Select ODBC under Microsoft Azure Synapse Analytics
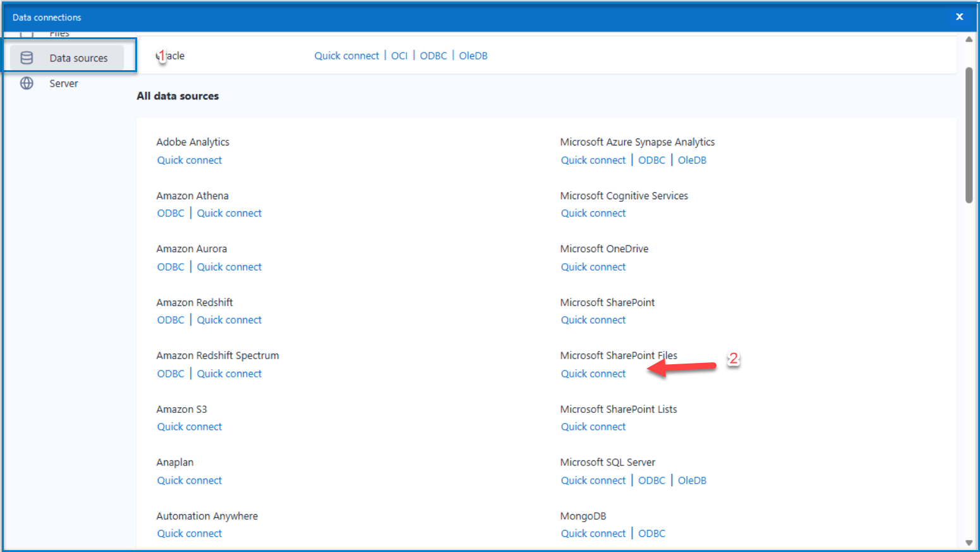 (651, 160)
